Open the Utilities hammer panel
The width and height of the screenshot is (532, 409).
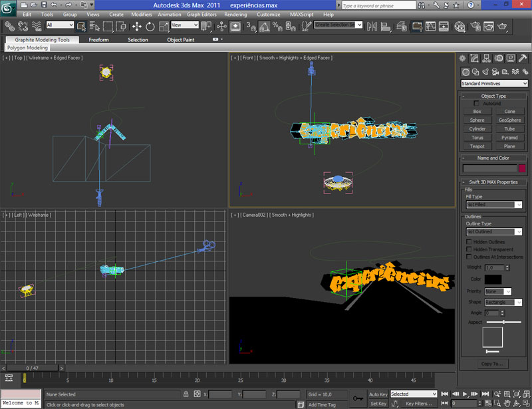pyautogui.click(x=522, y=59)
